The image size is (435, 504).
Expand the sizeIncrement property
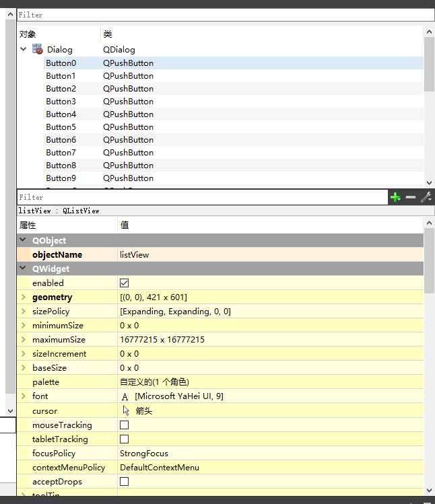(x=23, y=353)
